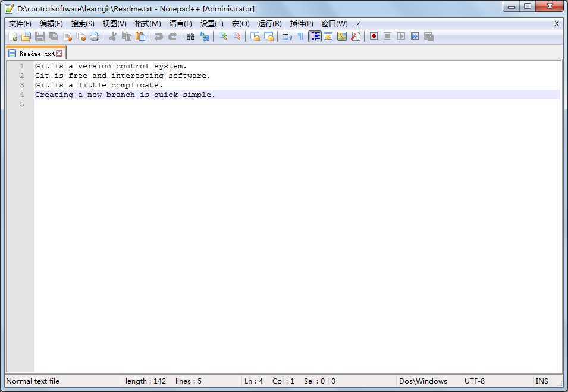Start macro recording with red dot

(374, 36)
